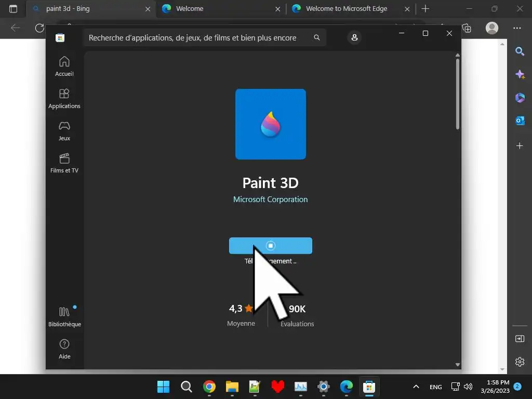This screenshot has width=532, height=399.
Task: Click the 90K Évaluations count
Action: click(x=297, y=315)
